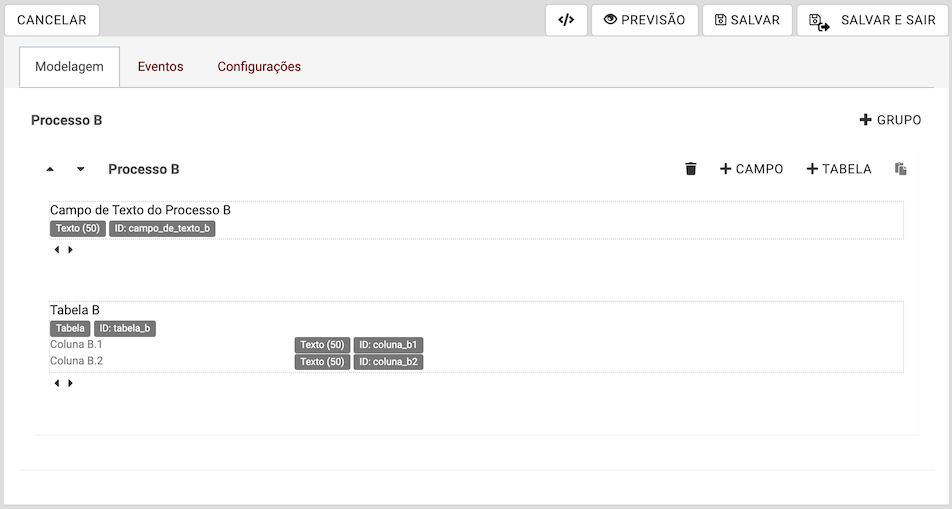
Task: Select the Modelagem tab
Action: point(69,67)
